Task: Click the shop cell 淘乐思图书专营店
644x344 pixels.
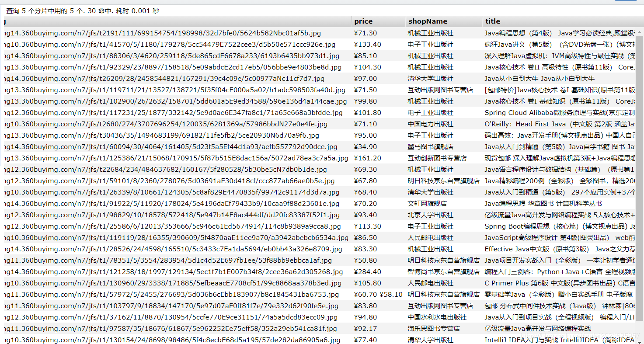Action: point(434,329)
